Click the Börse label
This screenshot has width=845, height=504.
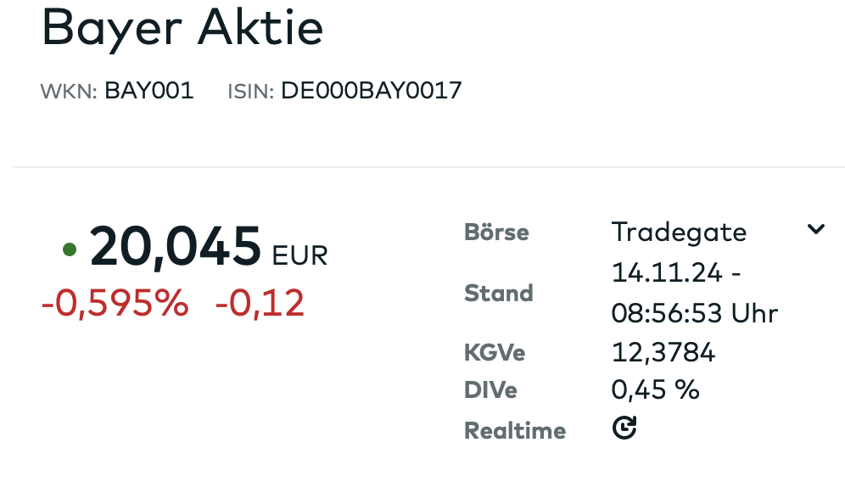(496, 232)
